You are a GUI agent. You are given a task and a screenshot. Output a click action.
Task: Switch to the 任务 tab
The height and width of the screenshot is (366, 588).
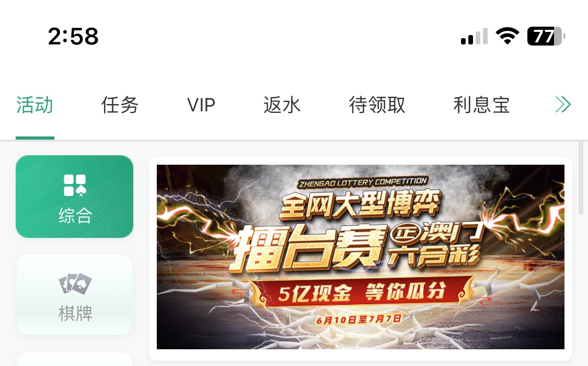(x=120, y=105)
